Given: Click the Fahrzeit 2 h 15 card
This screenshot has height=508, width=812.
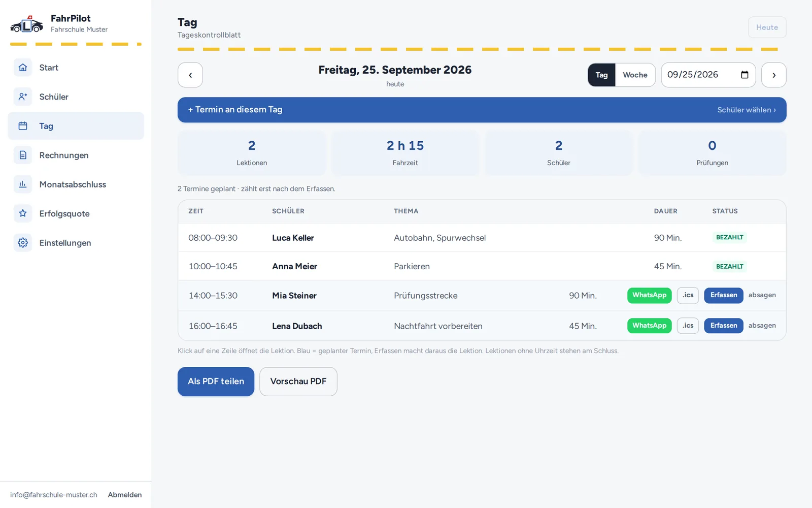Looking at the screenshot, I should pyautogui.click(x=405, y=153).
